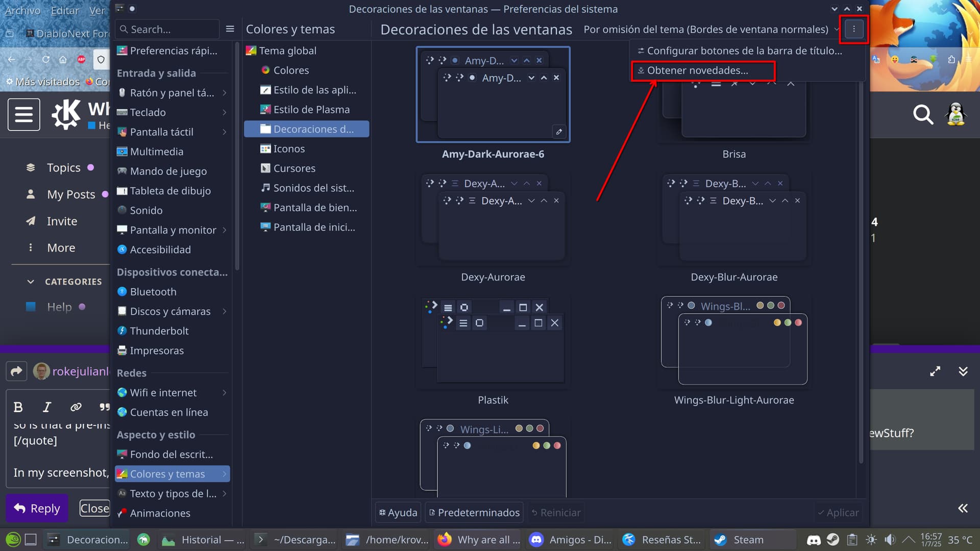This screenshot has width=980, height=551.
Task: Click the hamburger menu next to Search
Action: (230, 29)
